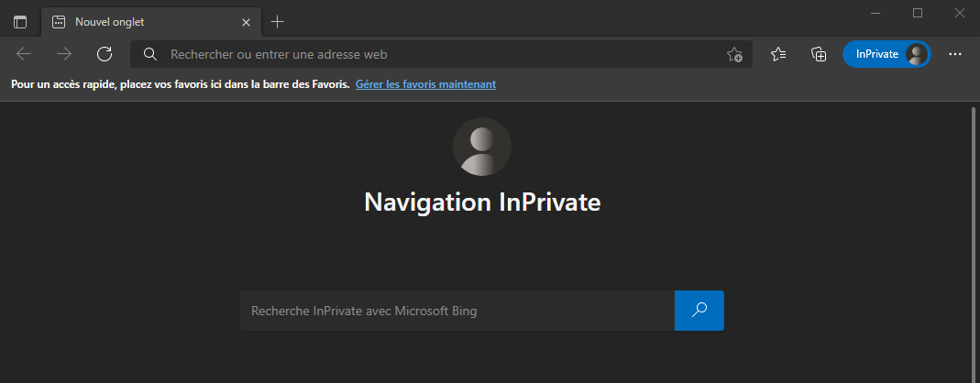Screen dimensions: 980x383
Task: Close the Nouvel onglet tab
Action: (246, 23)
